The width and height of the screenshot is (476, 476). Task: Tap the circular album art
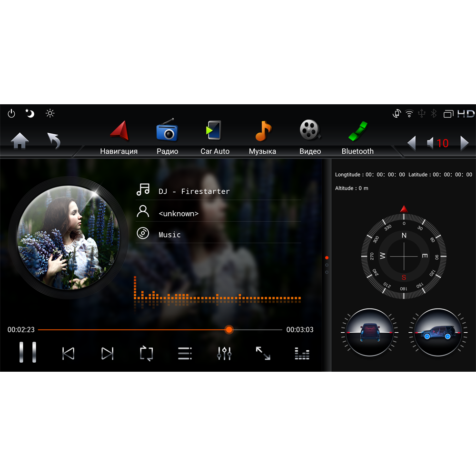coord(69,238)
